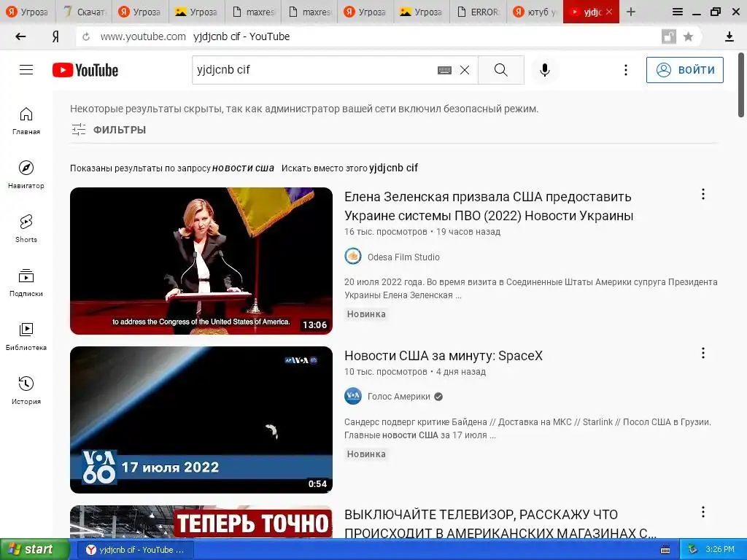Image resolution: width=747 pixels, height=560 pixels.
Task: Open the Подписки subscriptions section
Action: click(26, 283)
